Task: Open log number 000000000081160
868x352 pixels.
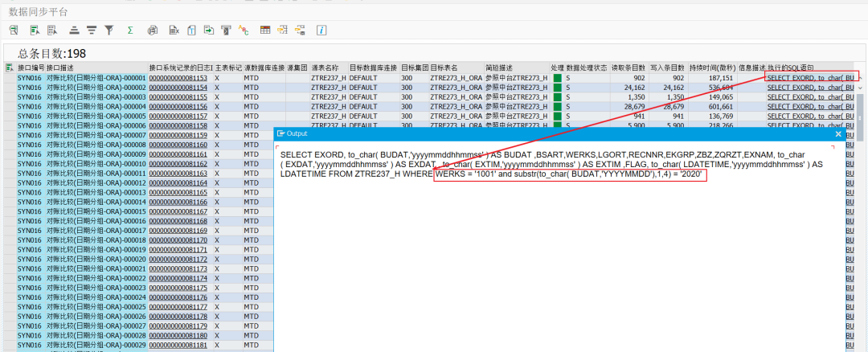Action: [x=178, y=145]
